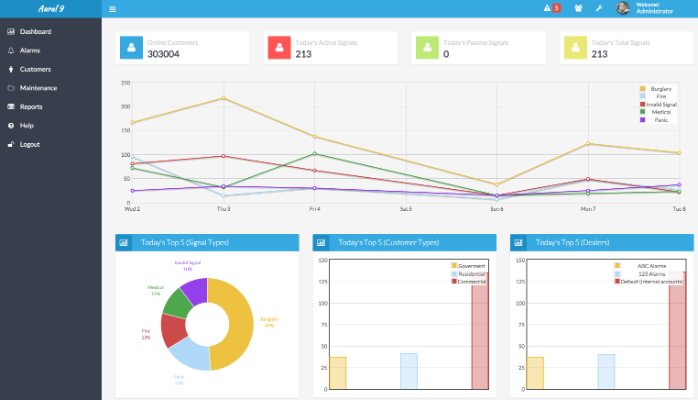Click the Aural 9 logo
The width and height of the screenshot is (698, 400).
50,9
